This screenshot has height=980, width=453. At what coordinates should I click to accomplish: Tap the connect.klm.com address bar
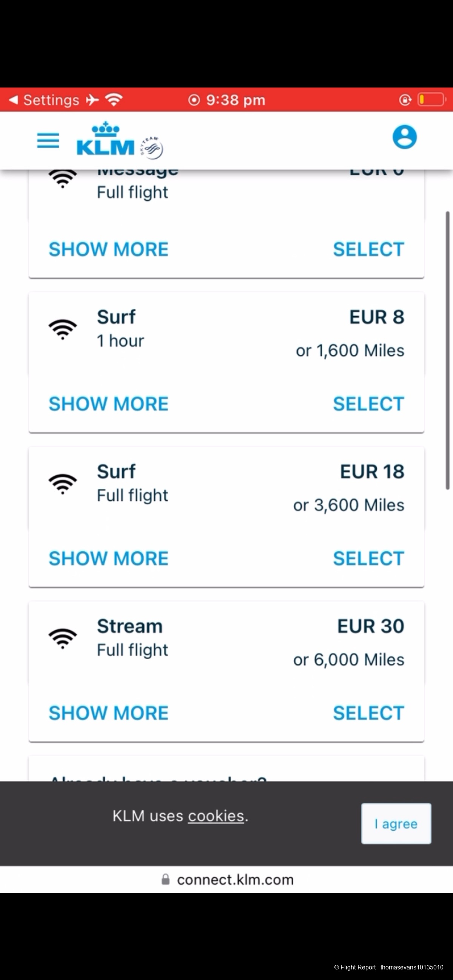235,880
